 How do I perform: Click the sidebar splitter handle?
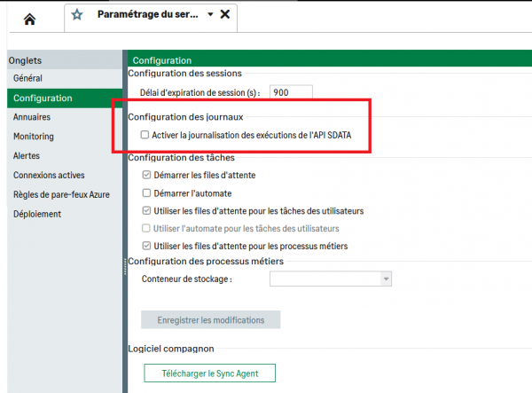point(125,266)
